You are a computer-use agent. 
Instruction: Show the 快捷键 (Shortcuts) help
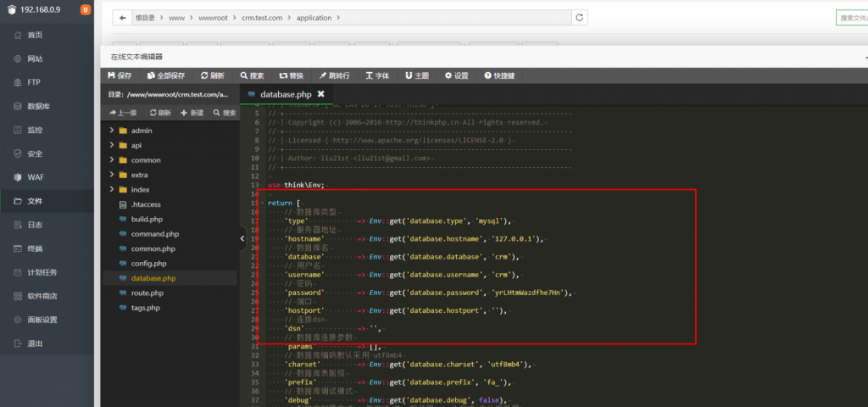499,75
